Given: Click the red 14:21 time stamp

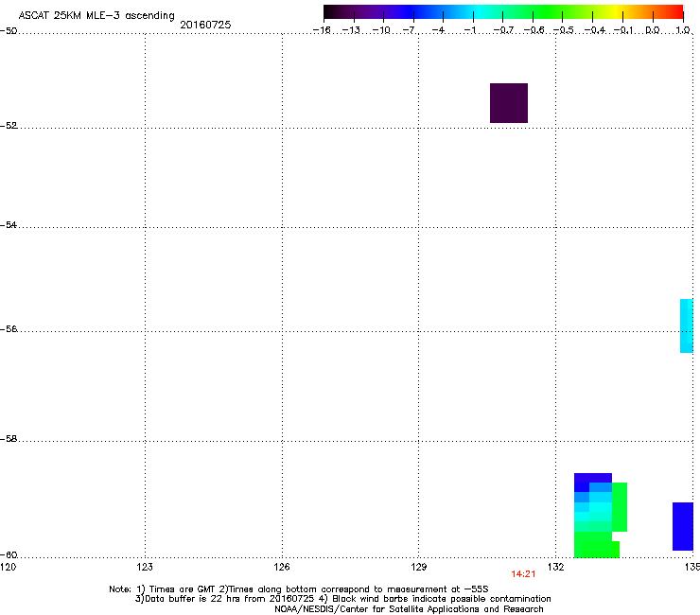Looking at the screenshot, I should [523, 574].
